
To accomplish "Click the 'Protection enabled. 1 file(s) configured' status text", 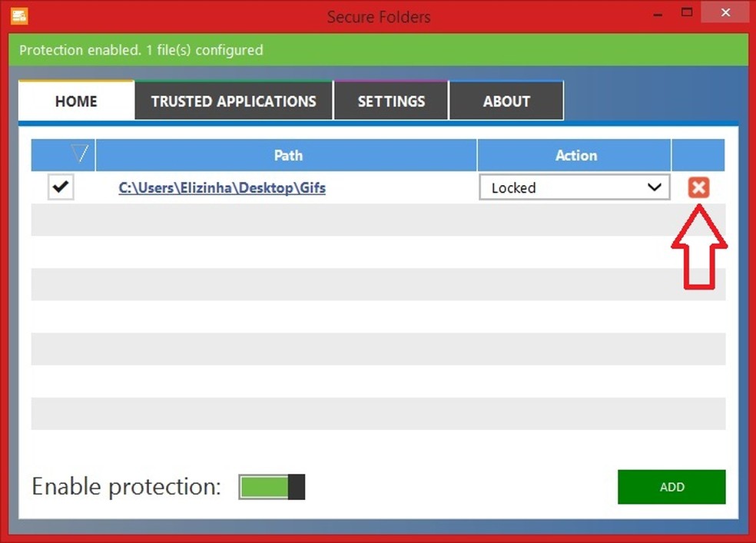I will pos(141,50).
